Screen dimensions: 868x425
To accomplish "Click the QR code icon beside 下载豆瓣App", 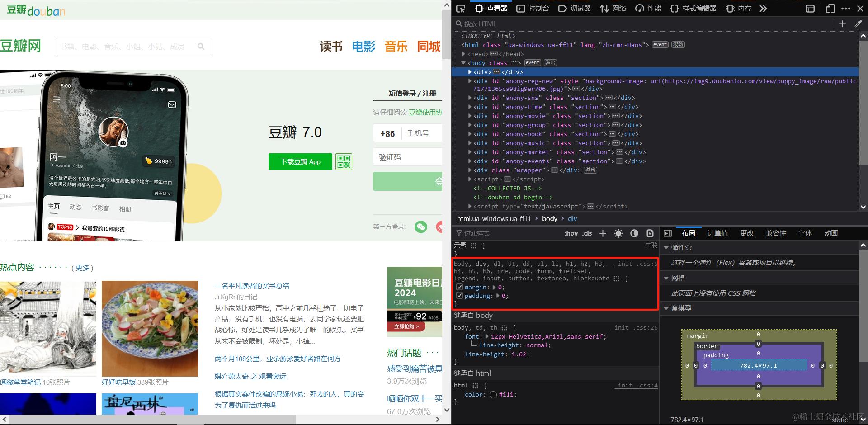I will click(x=344, y=161).
